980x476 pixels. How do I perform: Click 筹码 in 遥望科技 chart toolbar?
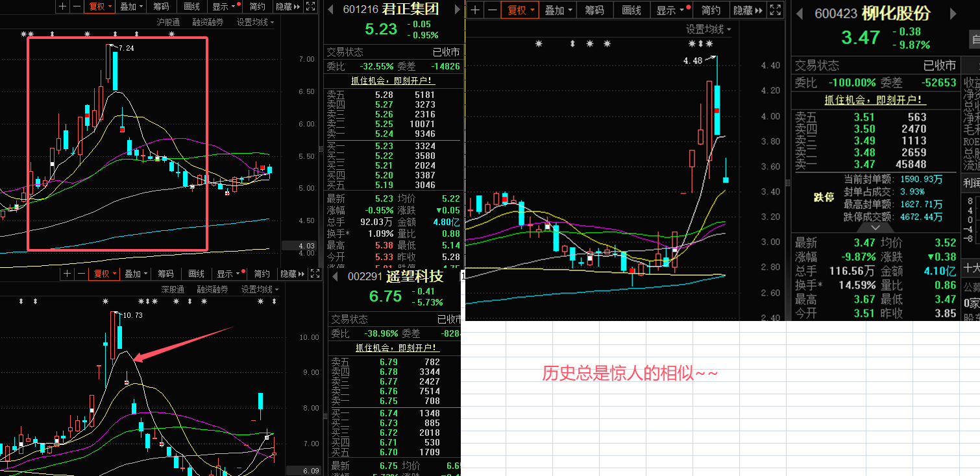click(166, 274)
